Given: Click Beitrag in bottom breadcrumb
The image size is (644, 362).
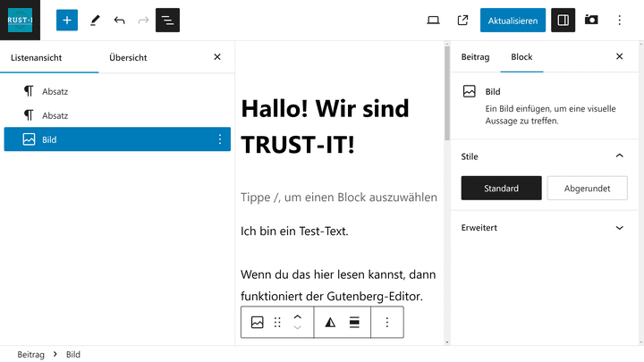Looking at the screenshot, I should [x=30, y=354].
